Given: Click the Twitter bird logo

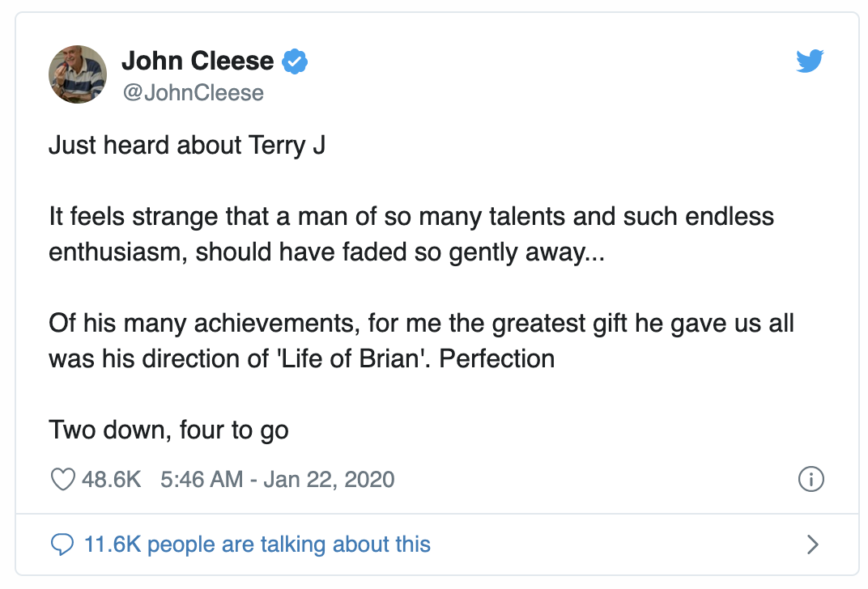Looking at the screenshot, I should click(x=809, y=61).
